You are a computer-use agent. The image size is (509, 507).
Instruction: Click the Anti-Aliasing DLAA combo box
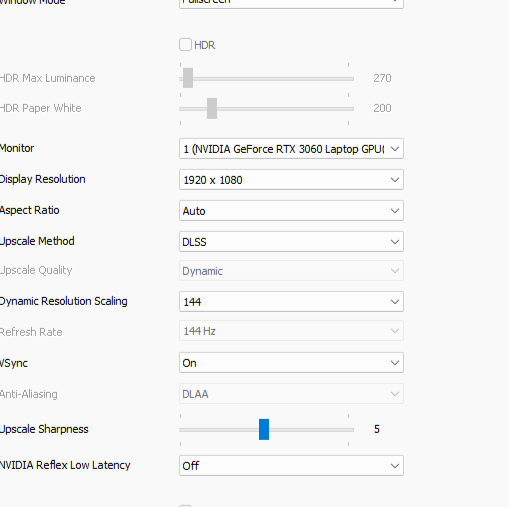(x=291, y=394)
